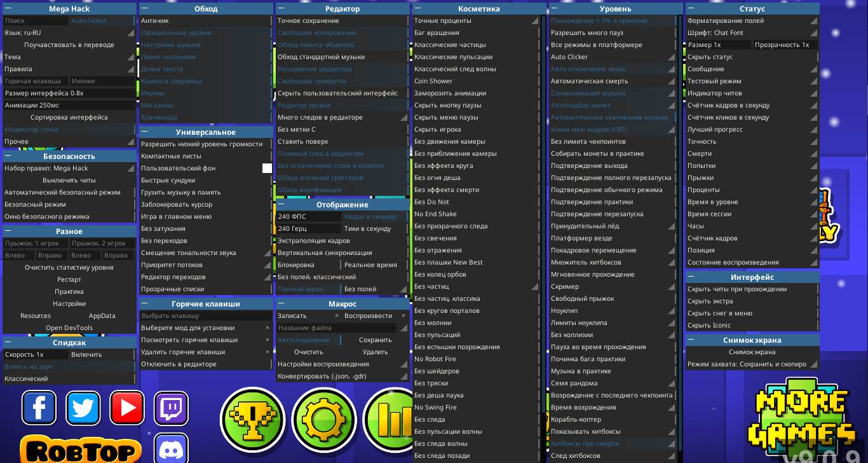Click the Пользовательский фон white color swatch
868x463 pixels.
point(267,169)
